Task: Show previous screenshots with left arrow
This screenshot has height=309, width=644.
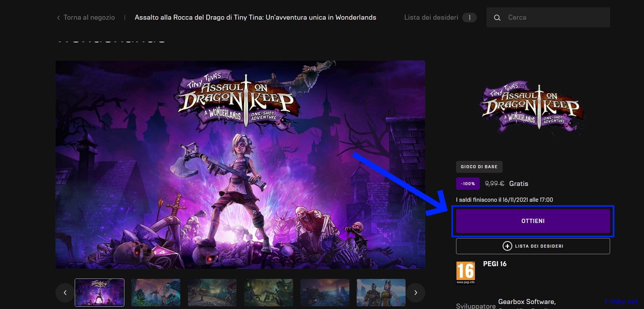Action: [x=65, y=293]
